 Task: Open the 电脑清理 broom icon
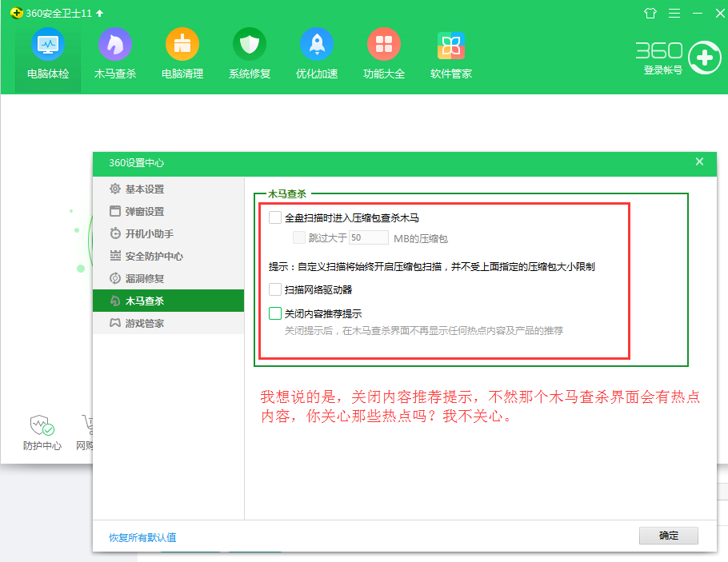pos(182,45)
